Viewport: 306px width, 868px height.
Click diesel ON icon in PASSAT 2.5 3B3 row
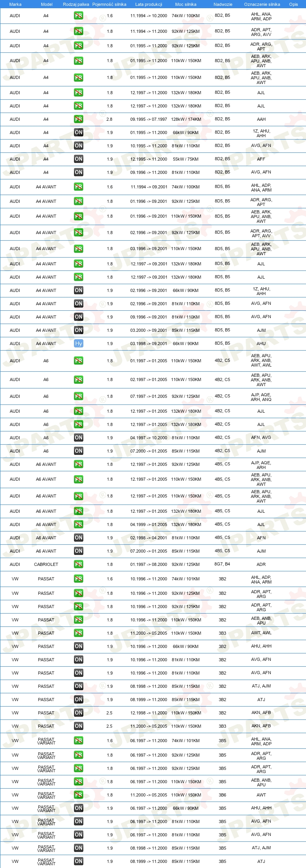coord(79,726)
